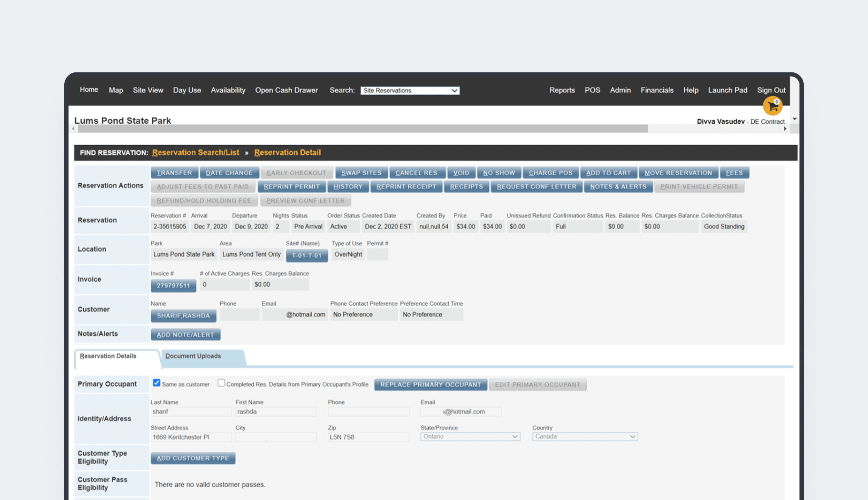Open Launch Pad

click(728, 90)
